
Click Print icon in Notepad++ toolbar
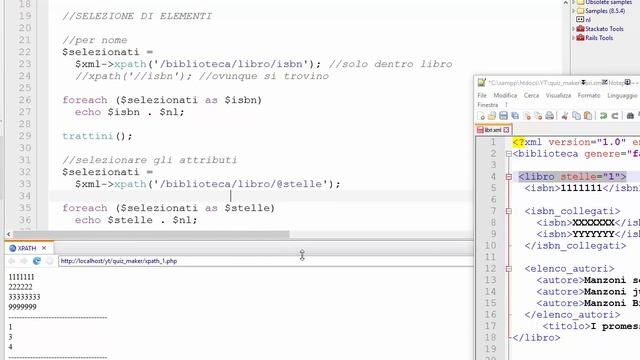[x=549, y=116]
